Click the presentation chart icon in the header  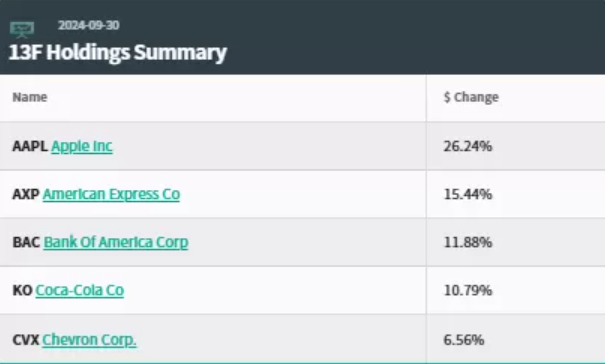click(x=22, y=30)
